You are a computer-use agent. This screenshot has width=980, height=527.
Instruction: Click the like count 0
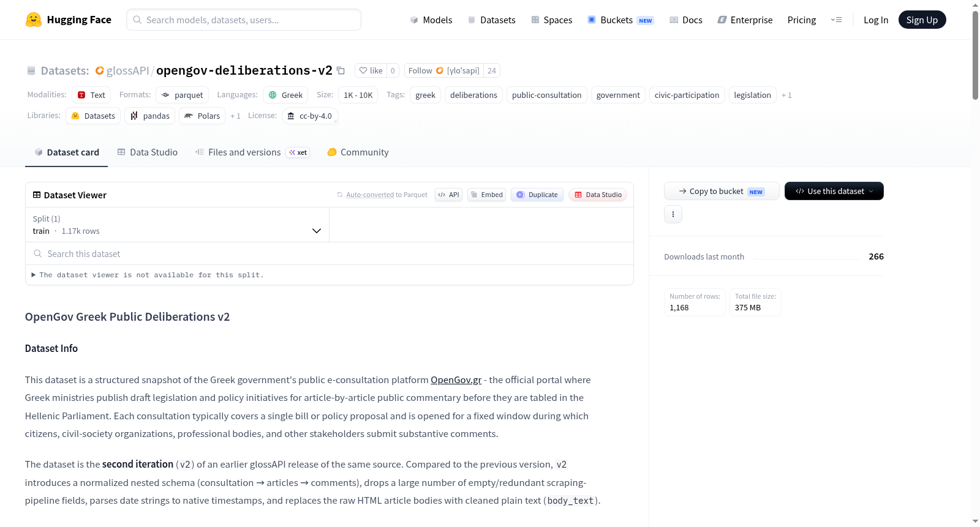click(x=393, y=70)
